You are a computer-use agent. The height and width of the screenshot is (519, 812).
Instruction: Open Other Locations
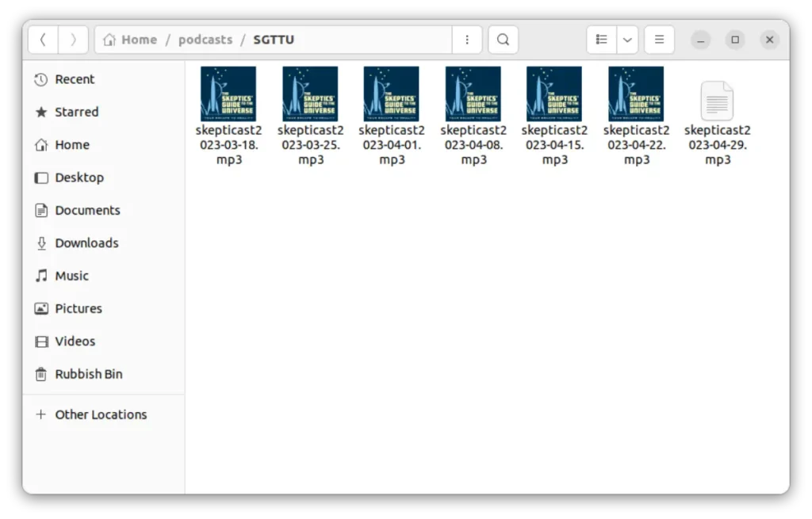(101, 414)
